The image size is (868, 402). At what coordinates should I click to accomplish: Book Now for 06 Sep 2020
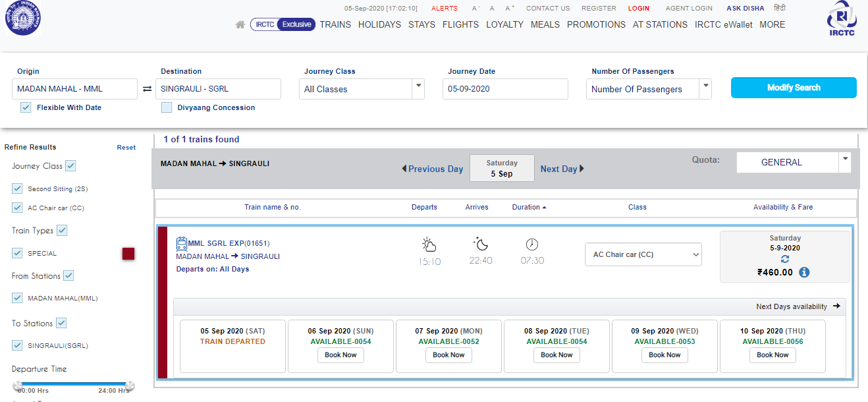tap(340, 355)
